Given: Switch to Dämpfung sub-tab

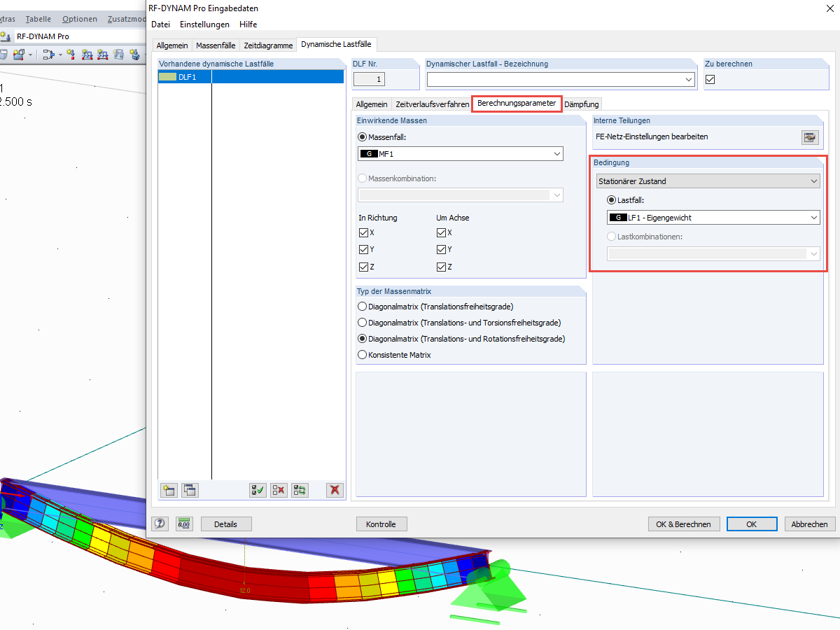Looking at the screenshot, I should (581, 104).
